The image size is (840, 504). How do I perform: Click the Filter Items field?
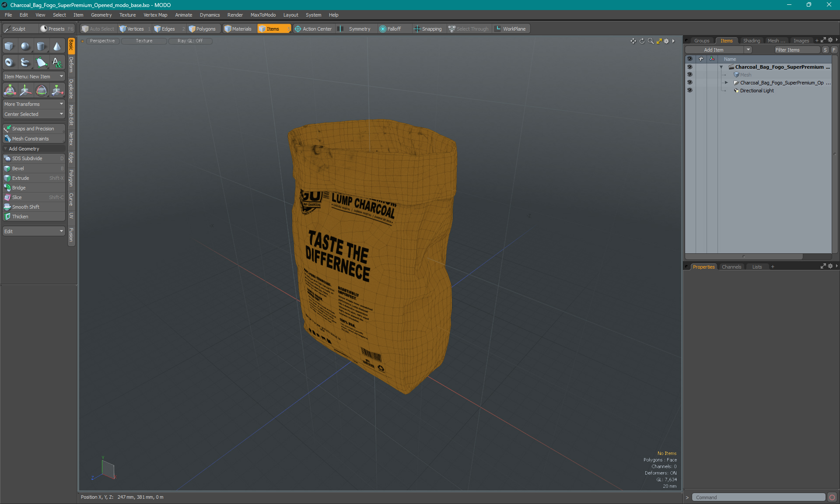click(797, 50)
